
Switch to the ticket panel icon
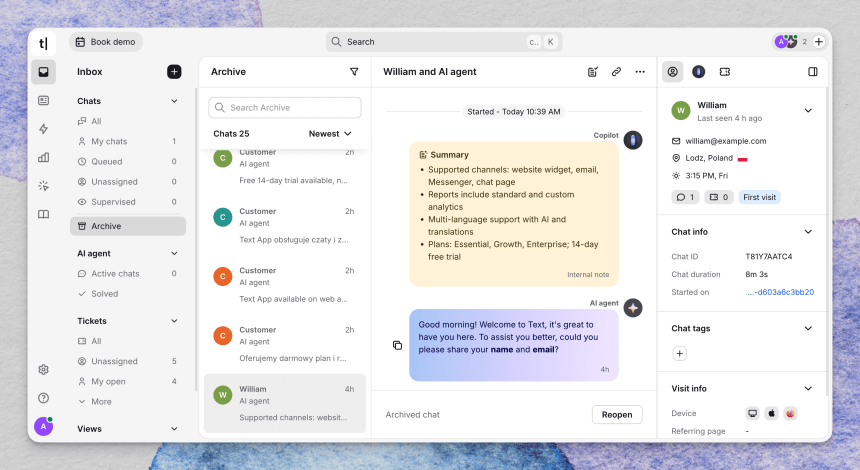click(725, 72)
